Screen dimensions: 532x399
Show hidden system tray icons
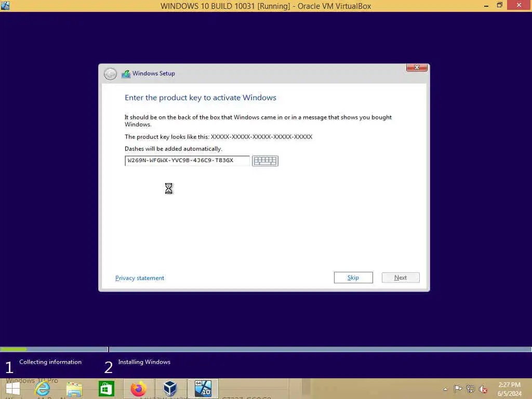coord(445,389)
